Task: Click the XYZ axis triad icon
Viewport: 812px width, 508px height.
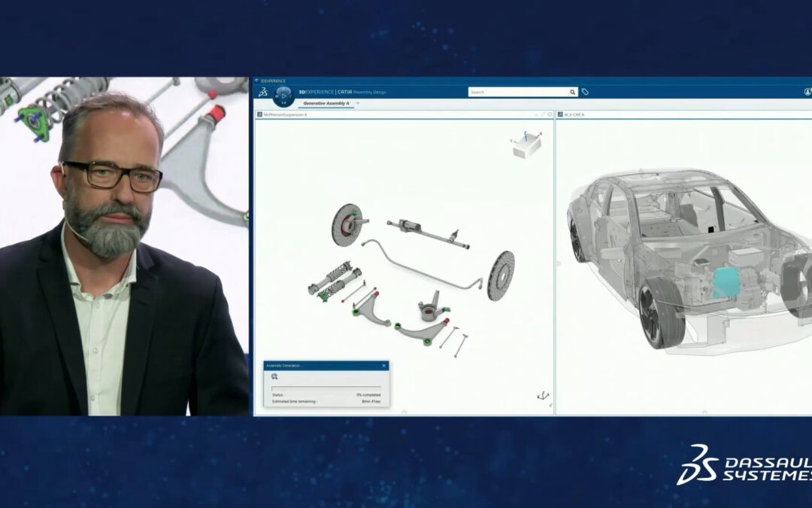Action: point(543,396)
